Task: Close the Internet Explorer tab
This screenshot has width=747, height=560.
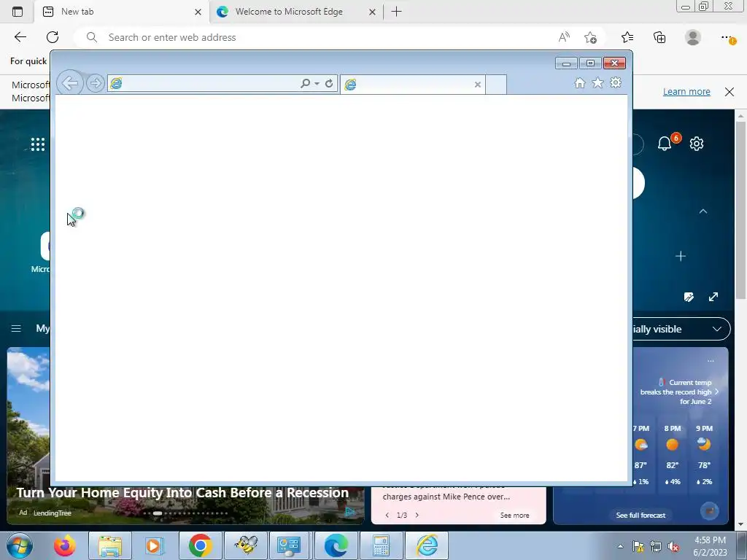Action: 477,85
